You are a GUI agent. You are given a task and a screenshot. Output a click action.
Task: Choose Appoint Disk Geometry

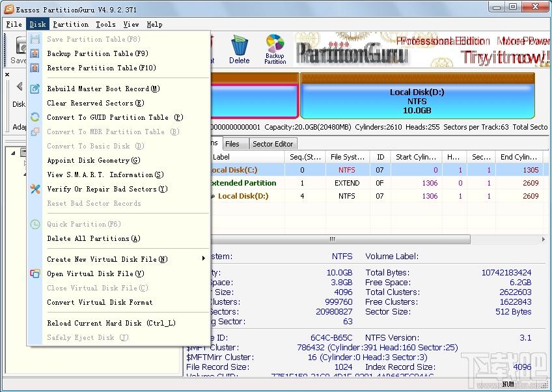118,160
